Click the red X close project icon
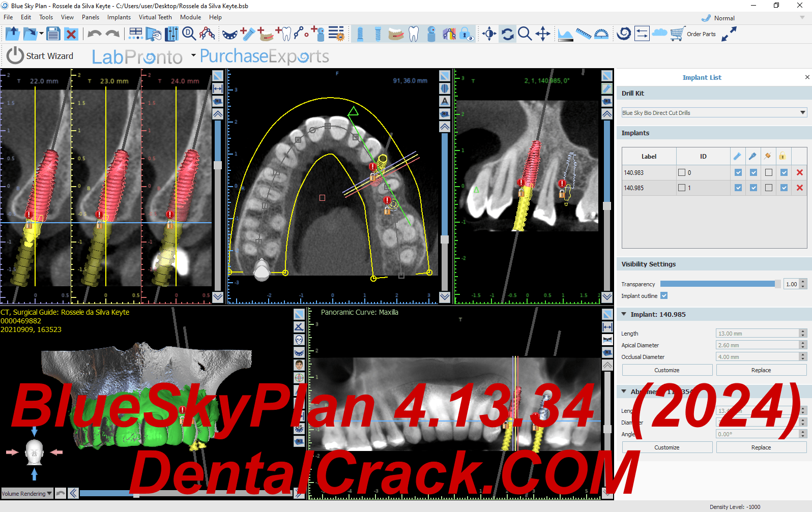The width and height of the screenshot is (812, 512). coord(71,34)
